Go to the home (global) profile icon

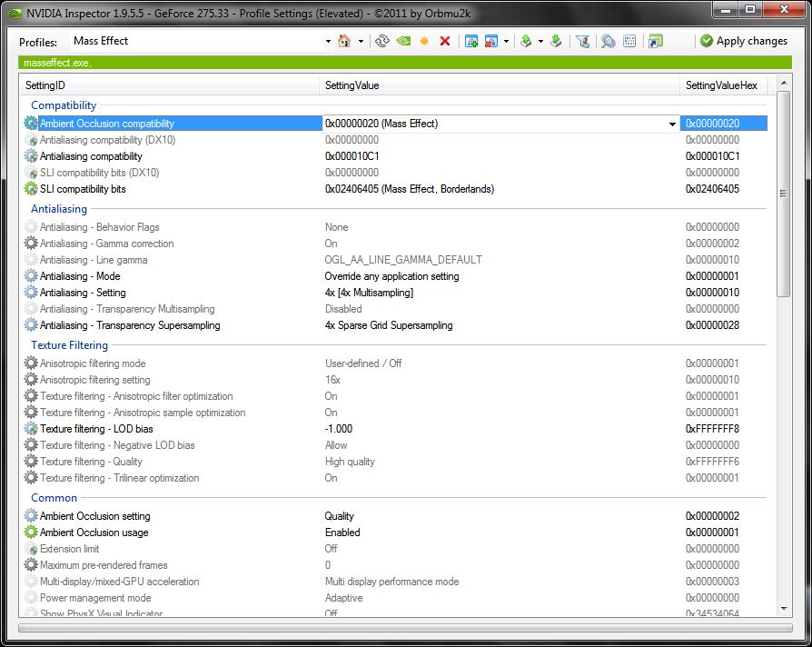[344, 41]
